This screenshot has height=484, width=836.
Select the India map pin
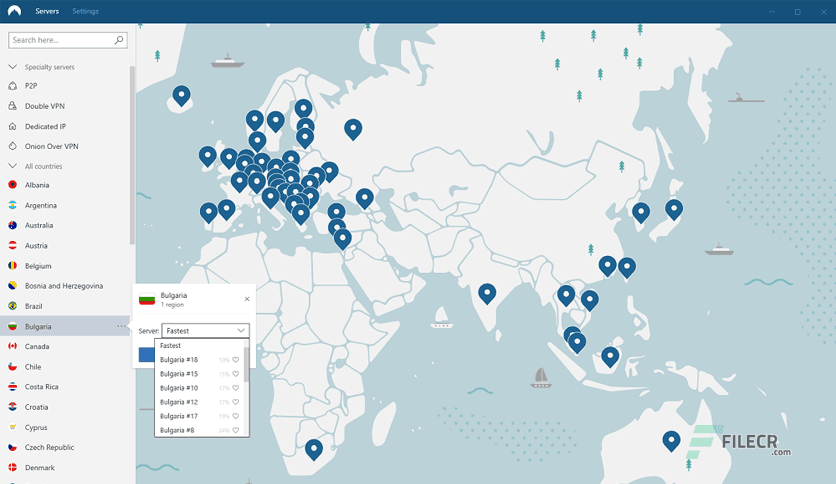pos(487,293)
